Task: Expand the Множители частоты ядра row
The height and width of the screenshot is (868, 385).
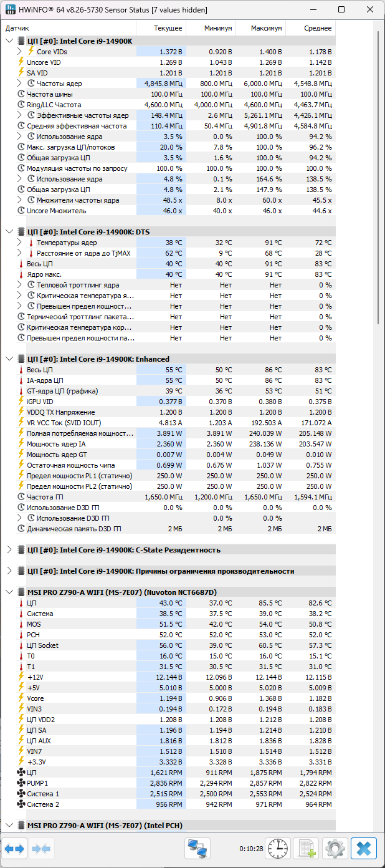Action: point(20,200)
